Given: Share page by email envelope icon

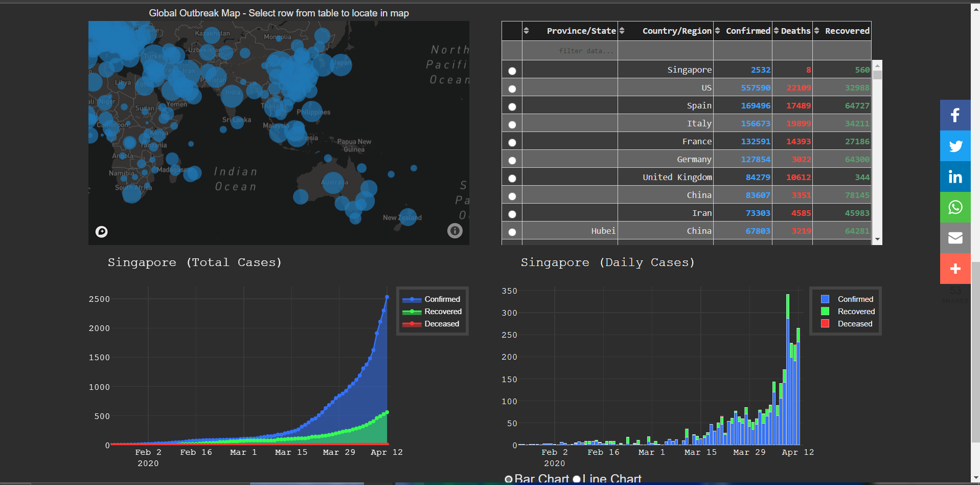Looking at the screenshot, I should coord(955,238).
